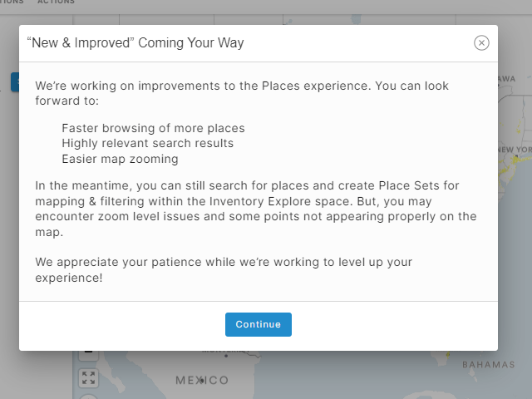
Task: Click the Ottawa label at the map edge
Action: coord(506,79)
